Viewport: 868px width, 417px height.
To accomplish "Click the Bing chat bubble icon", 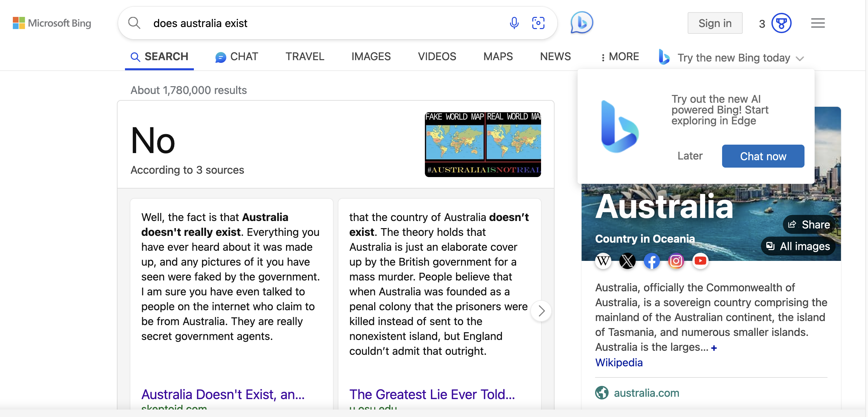I will click(582, 23).
